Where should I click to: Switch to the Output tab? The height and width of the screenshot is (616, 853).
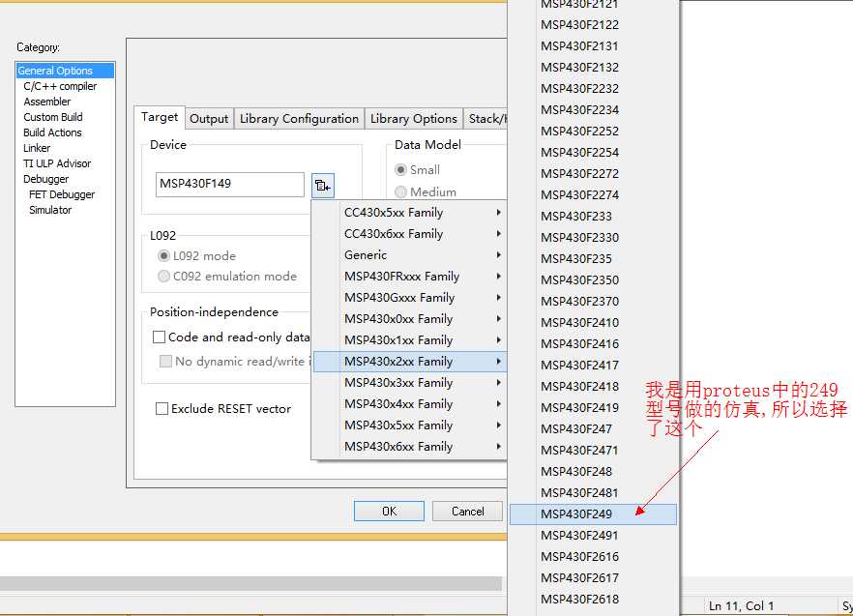pyautogui.click(x=209, y=119)
